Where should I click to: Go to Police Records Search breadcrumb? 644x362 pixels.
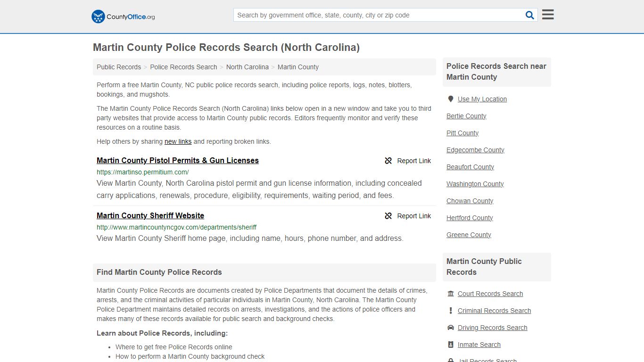(x=183, y=67)
